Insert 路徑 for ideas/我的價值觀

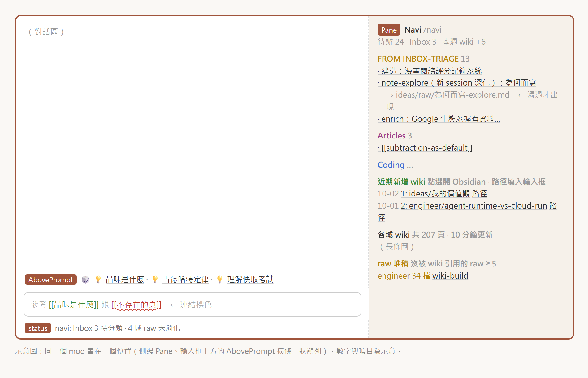pos(480,193)
